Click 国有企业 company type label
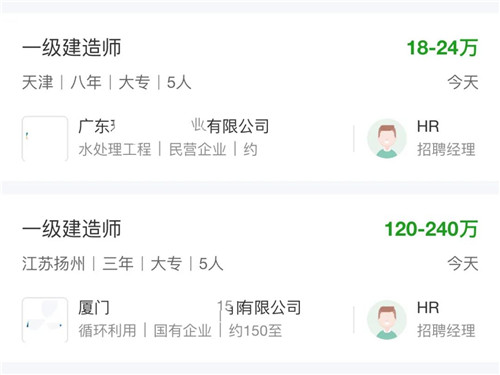Screen dimensions: 500x375 click(182, 331)
